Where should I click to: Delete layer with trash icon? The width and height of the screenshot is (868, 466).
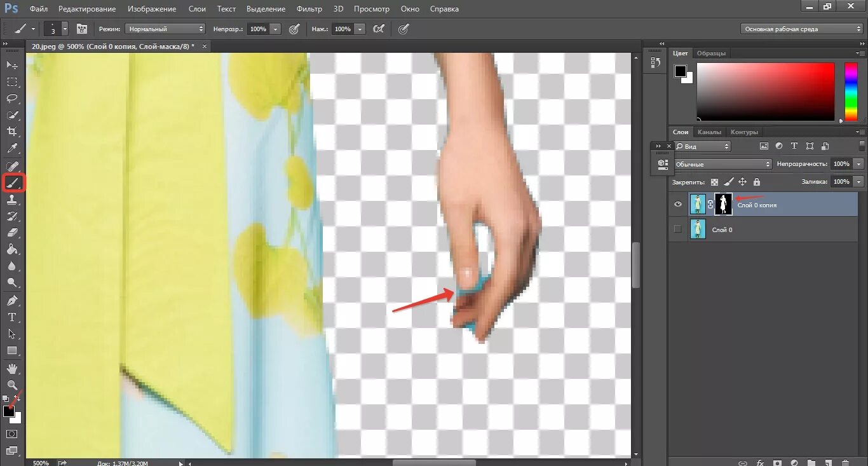pos(845,463)
